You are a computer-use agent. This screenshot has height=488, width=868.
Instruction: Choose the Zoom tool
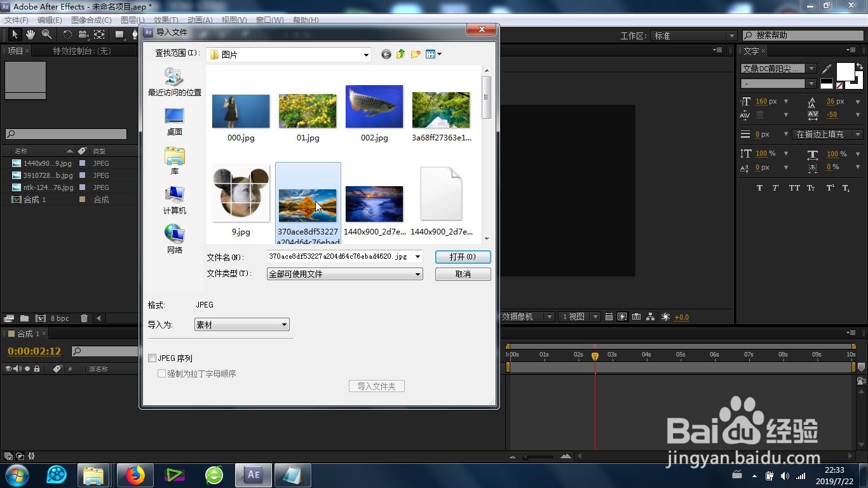coord(46,34)
